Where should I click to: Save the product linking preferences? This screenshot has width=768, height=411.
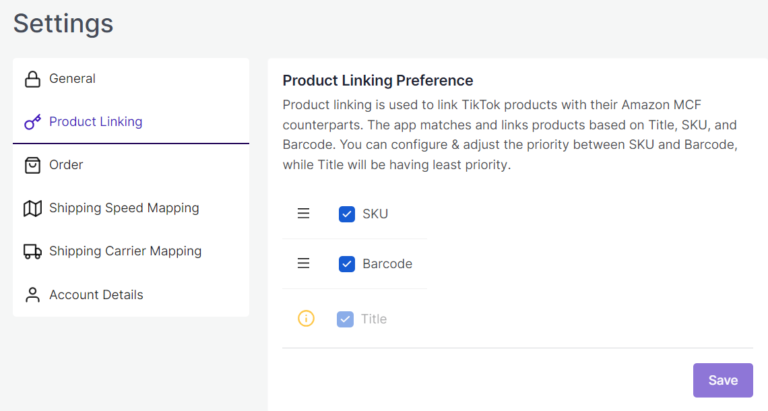click(x=722, y=380)
